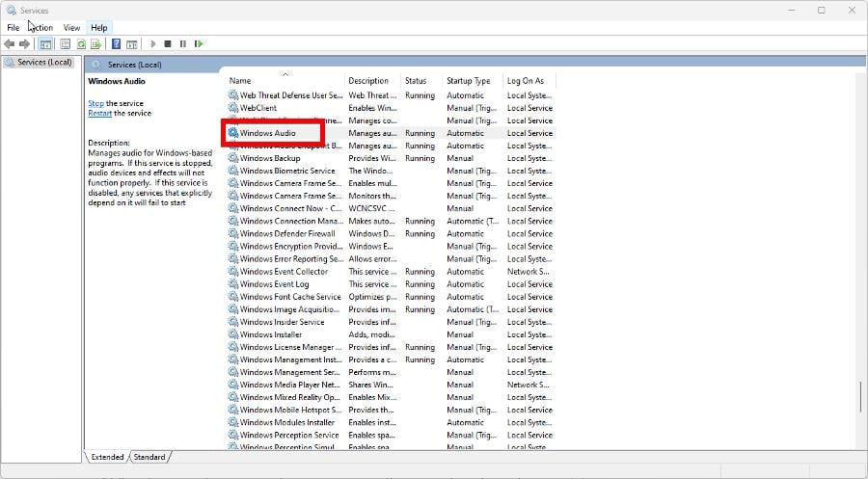Open the Help menu
The image size is (868, 479).
(99, 28)
